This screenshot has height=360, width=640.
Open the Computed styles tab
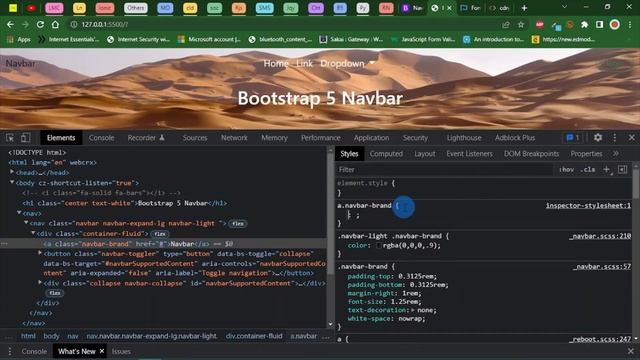click(x=386, y=154)
